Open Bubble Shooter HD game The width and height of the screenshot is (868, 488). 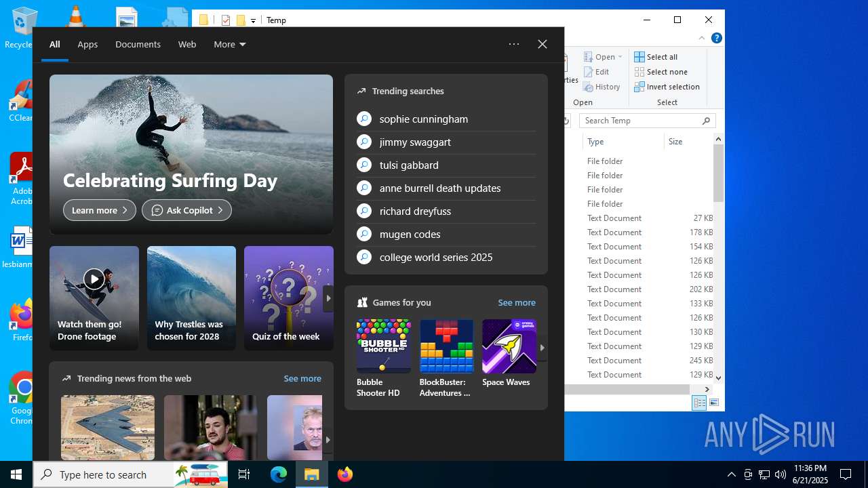pyautogui.click(x=384, y=359)
